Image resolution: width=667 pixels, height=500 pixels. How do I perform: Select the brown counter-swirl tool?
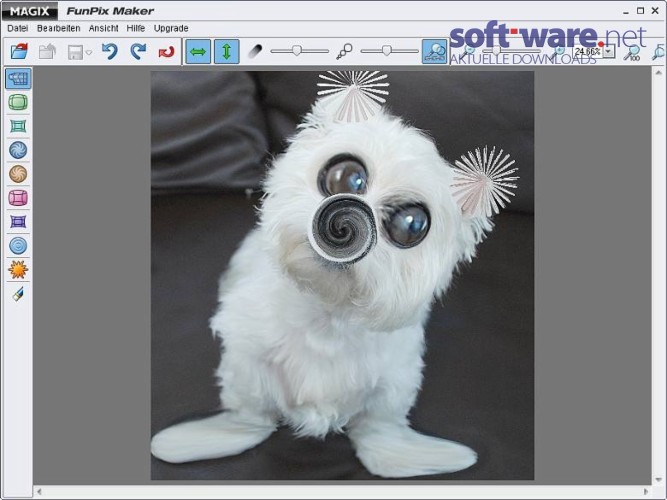pyautogui.click(x=18, y=174)
